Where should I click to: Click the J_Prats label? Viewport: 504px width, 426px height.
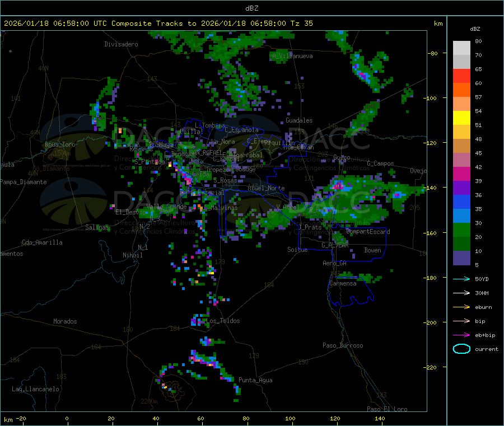pyautogui.click(x=310, y=227)
